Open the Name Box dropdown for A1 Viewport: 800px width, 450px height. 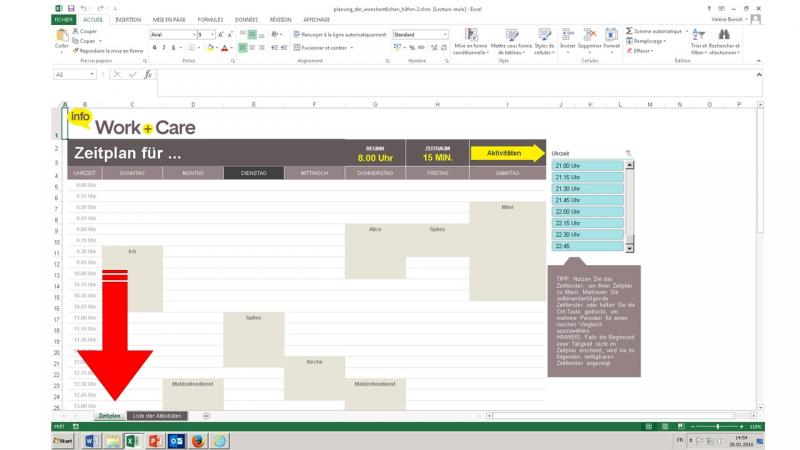pos(92,74)
